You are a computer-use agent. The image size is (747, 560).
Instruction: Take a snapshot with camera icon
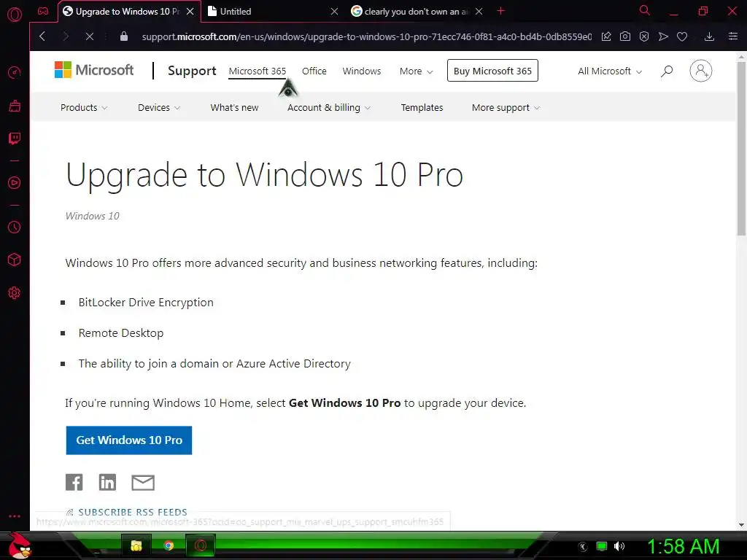(x=625, y=36)
